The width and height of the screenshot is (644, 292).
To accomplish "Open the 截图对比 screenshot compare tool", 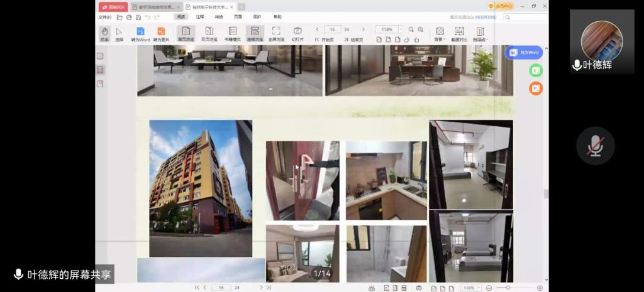I will pos(459,33).
